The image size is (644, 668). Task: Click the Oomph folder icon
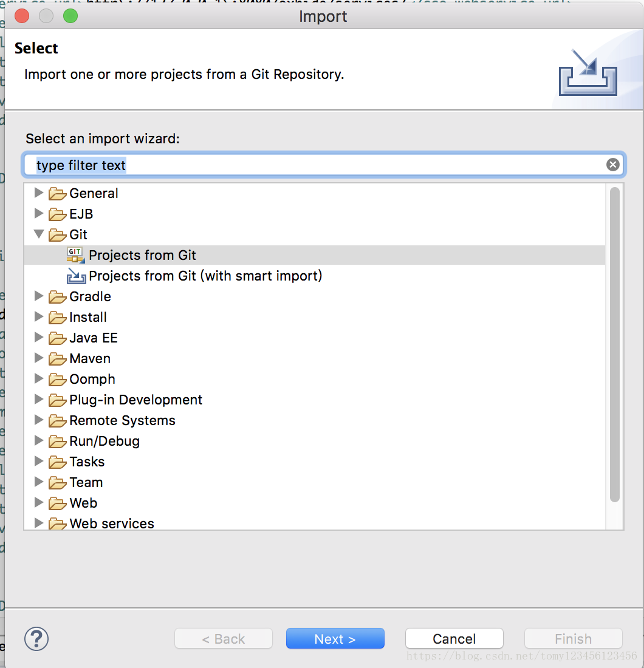(x=58, y=380)
